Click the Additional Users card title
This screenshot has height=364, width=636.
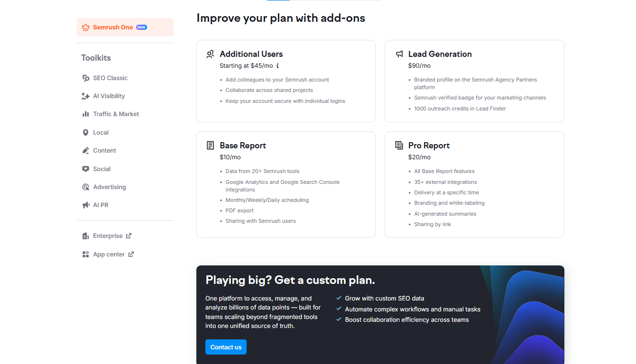click(x=251, y=54)
